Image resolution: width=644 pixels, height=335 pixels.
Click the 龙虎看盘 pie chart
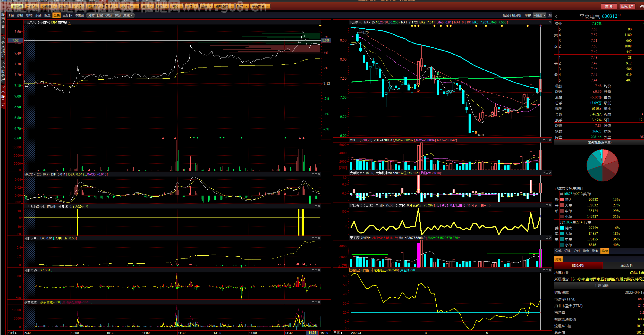[x=603, y=165]
